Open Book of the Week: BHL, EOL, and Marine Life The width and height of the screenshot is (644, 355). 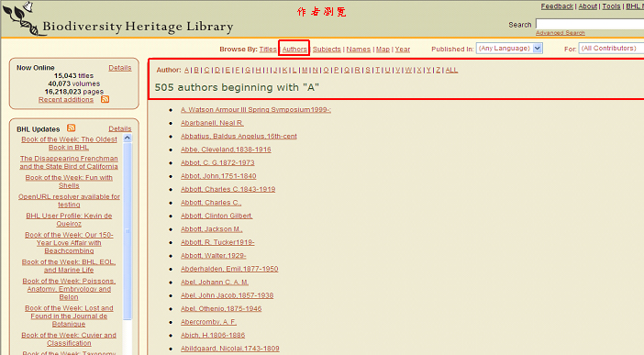(x=69, y=266)
